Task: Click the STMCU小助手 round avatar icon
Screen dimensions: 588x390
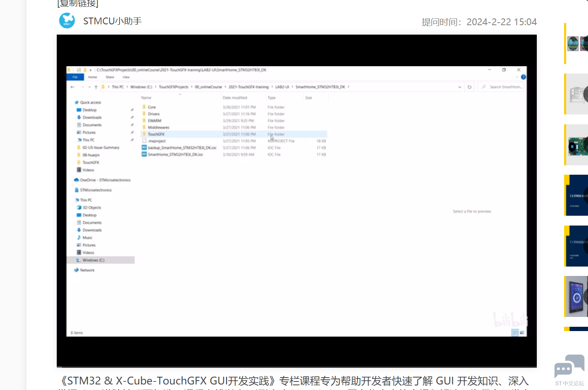Action: (x=67, y=21)
